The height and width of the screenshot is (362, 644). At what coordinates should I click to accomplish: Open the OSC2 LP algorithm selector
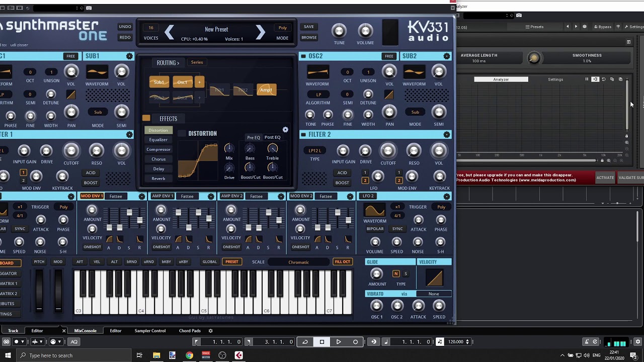pyautogui.click(x=318, y=95)
